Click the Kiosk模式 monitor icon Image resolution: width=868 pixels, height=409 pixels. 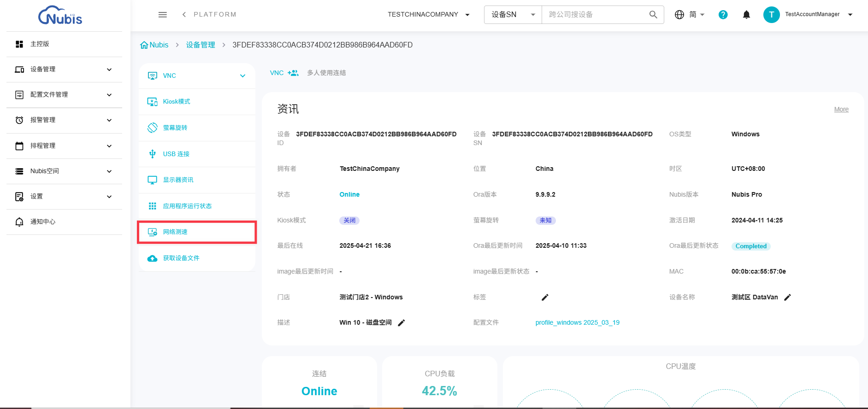(152, 102)
